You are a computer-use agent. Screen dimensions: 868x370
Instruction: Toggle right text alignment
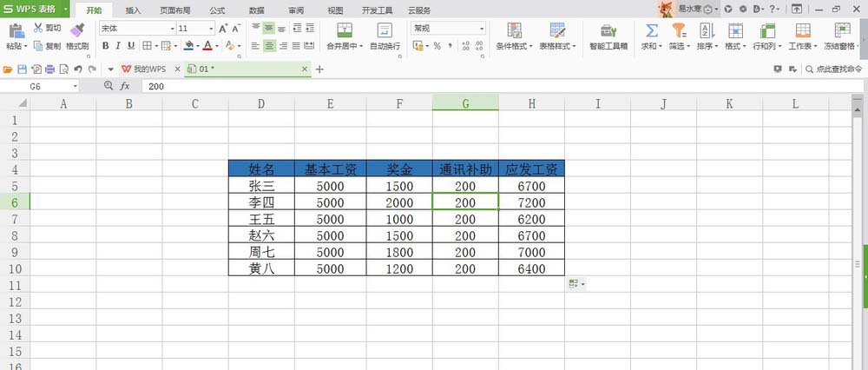tap(283, 46)
